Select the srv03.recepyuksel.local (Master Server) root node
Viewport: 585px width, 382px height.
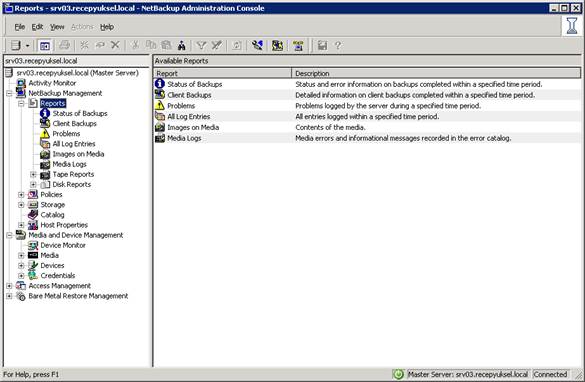(77, 73)
